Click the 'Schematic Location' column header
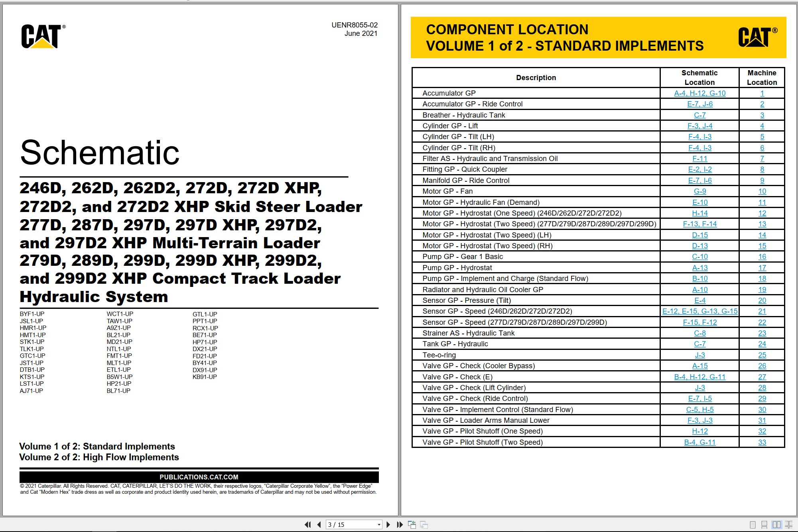Viewport: 798px width, 532px height. tap(699, 78)
